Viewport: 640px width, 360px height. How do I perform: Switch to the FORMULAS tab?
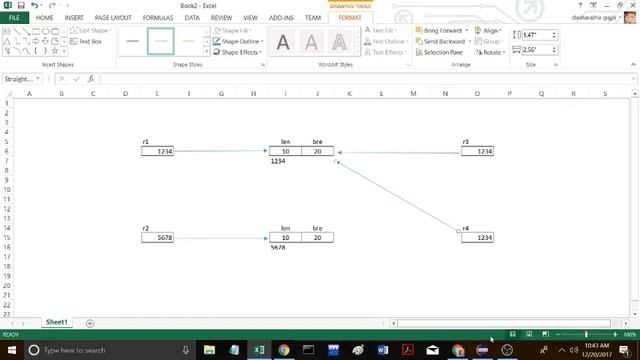tap(158, 18)
